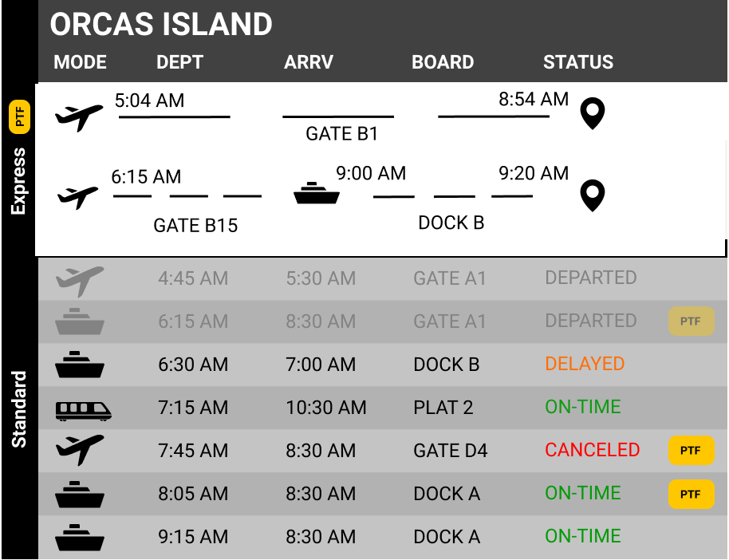Click the train icon for 7:15 AM departure
Image resolution: width=729 pixels, height=560 pixels.
point(83,411)
